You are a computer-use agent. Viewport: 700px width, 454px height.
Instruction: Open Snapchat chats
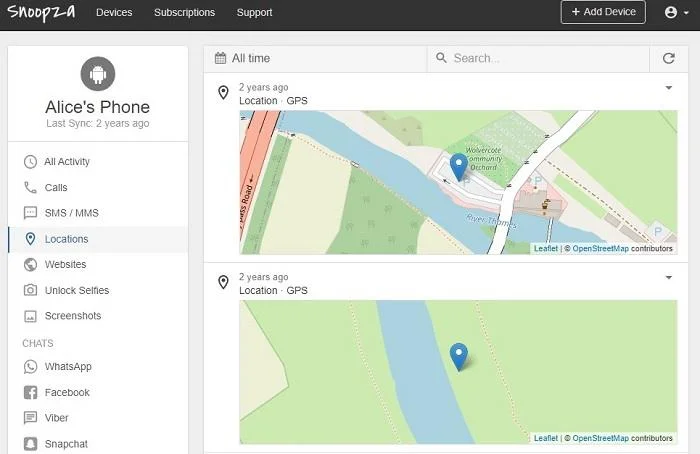(x=98, y=444)
